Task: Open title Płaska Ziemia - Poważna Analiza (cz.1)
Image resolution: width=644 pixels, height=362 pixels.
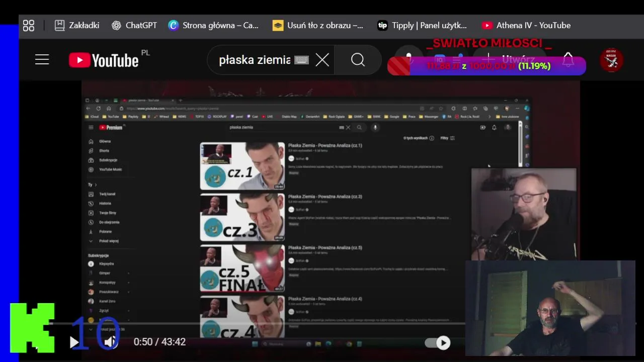Action: 325,145
